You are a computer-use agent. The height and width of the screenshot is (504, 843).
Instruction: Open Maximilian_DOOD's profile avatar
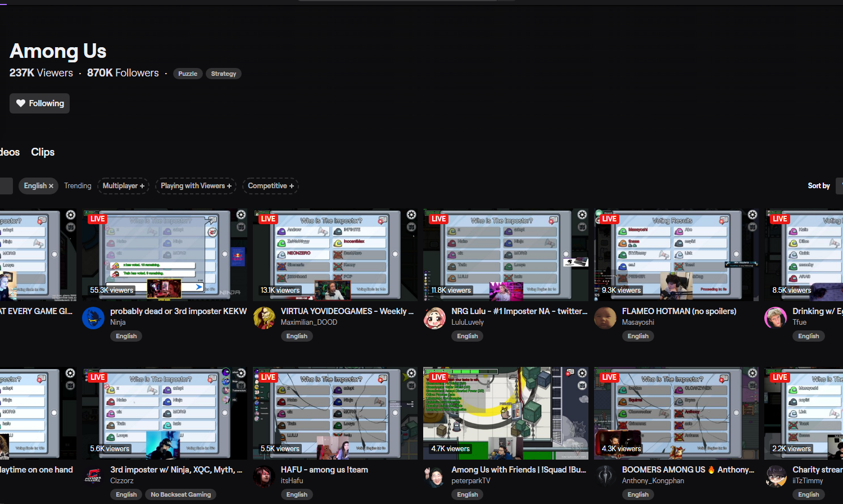pyautogui.click(x=264, y=318)
